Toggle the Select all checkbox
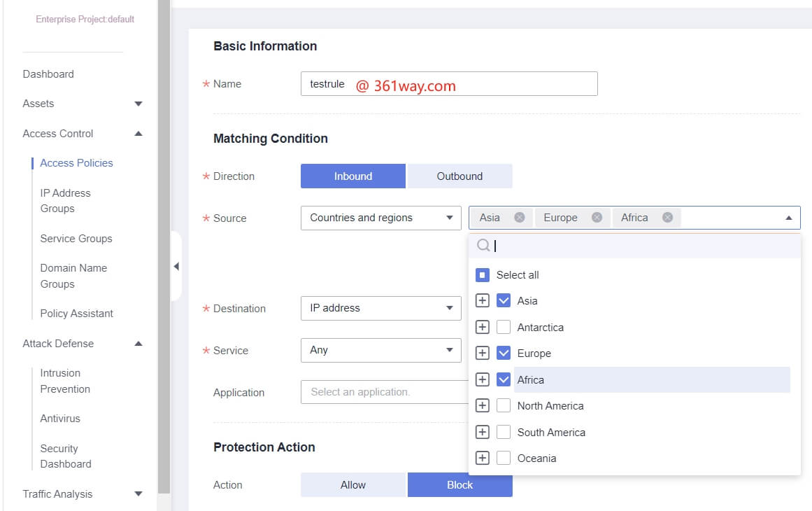This screenshot has width=812, height=511. [x=482, y=275]
